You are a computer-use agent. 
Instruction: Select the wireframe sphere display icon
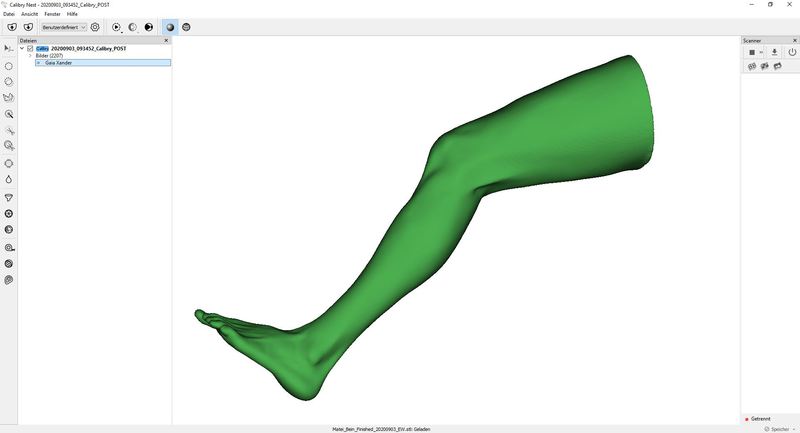tap(186, 27)
